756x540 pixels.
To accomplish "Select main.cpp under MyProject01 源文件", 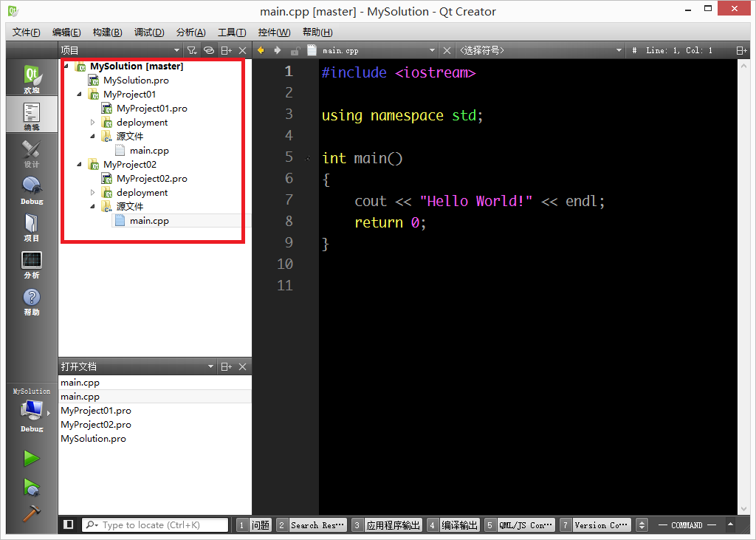I will pos(149,151).
